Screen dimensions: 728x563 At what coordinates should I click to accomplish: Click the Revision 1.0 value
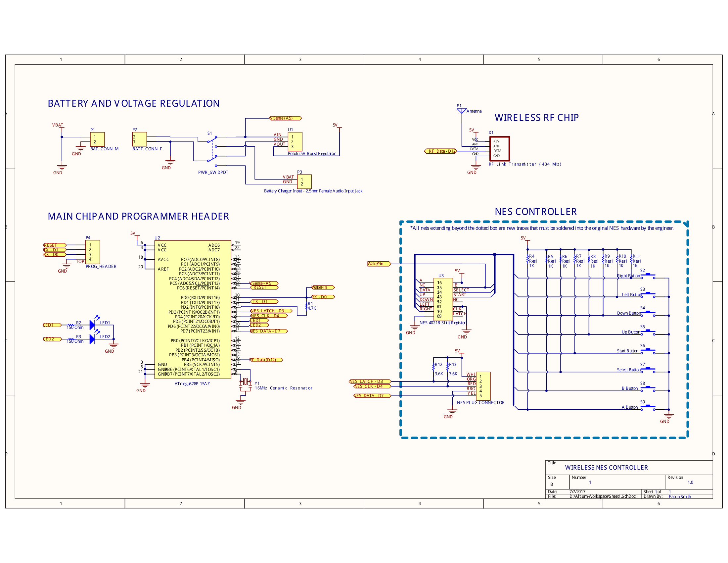[690, 482]
